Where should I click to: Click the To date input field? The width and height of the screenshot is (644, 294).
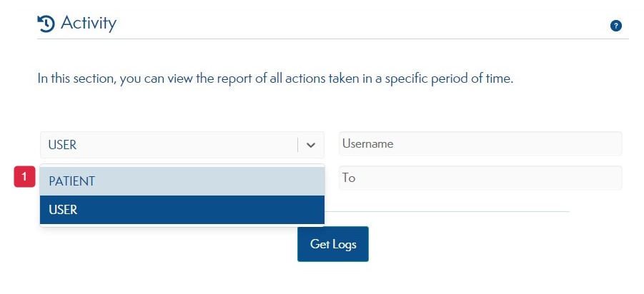coord(480,178)
